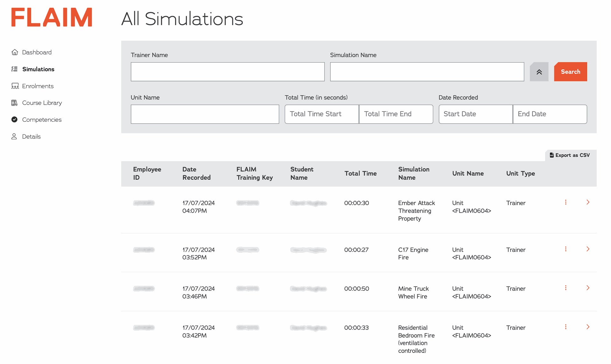The height and width of the screenshot is (364, 611).
Task: Click the Simulations list icon
Action: click(15, 69)
